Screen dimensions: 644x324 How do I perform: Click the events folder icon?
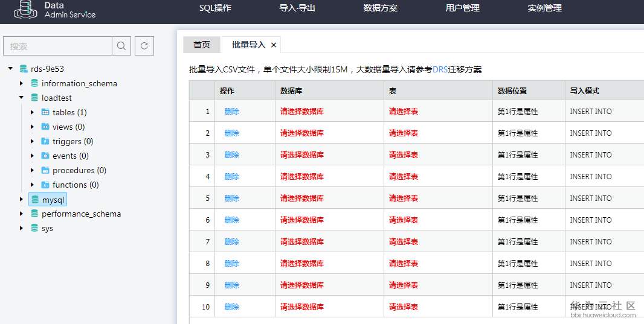(45, 156)
